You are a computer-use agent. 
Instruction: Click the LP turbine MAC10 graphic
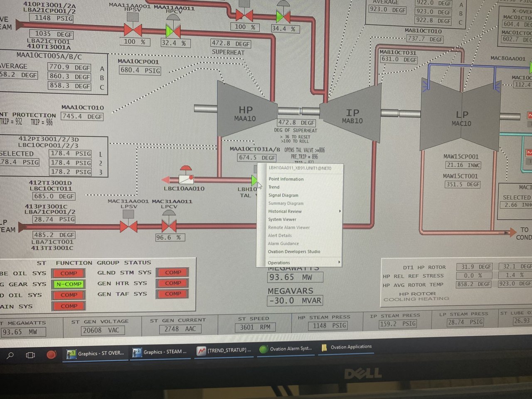point(461,115)
